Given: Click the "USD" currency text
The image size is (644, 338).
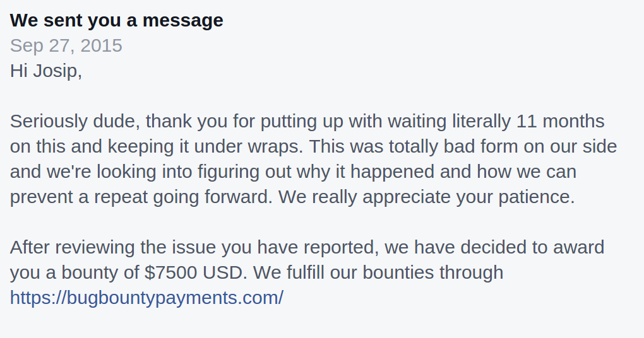Looking at the screenshot, I should (226, 272).
